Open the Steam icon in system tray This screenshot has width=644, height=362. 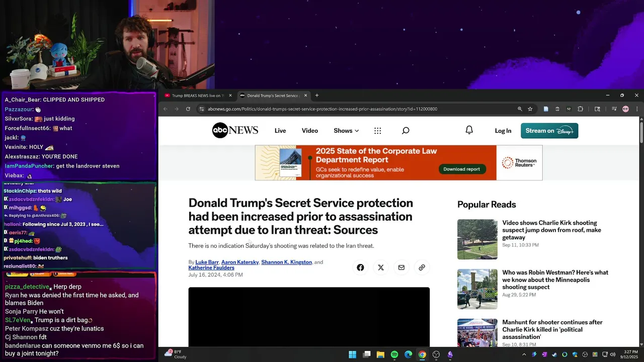point(554,354)
